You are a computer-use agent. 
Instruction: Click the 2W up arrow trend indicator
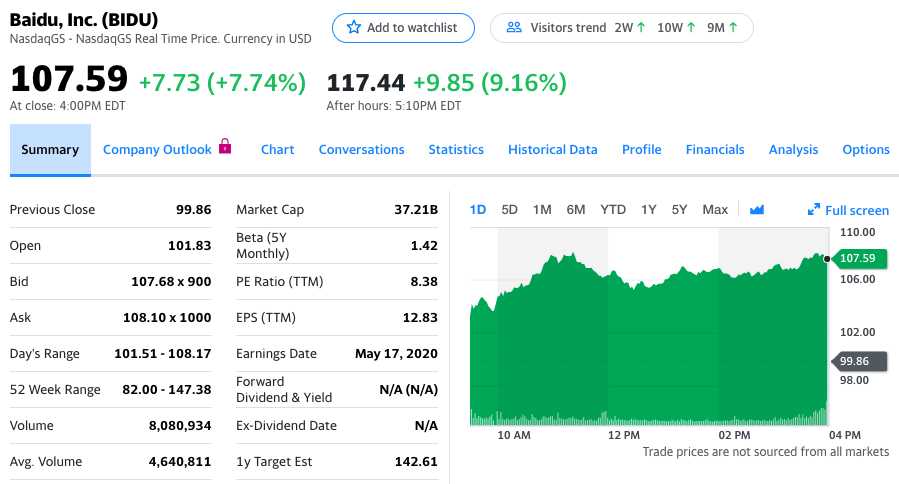(640, 28)
